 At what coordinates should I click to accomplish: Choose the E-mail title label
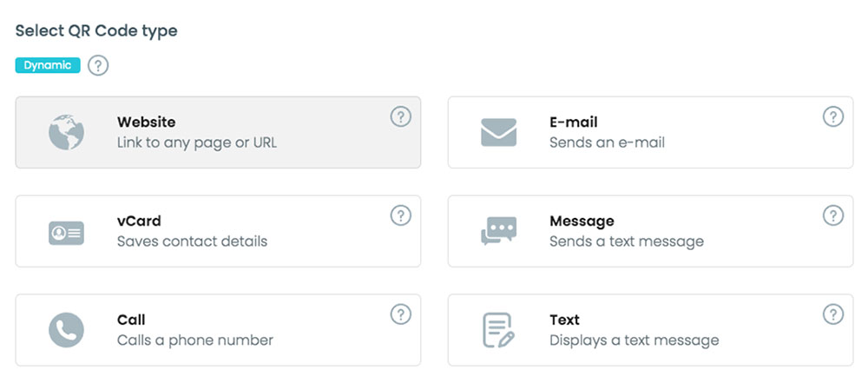[574, 122]
